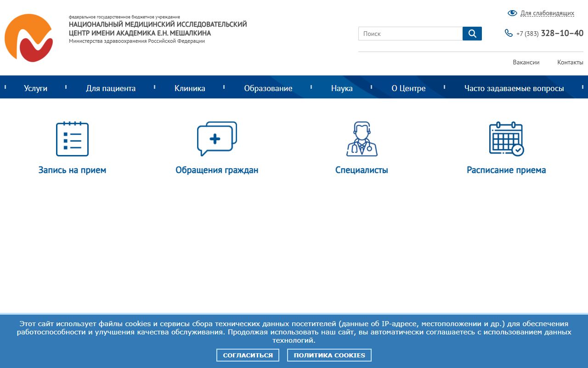Viewport: 588px width, 368px height.
Task: Click the phone number 328-10-40
Action: tap(562, 33)
